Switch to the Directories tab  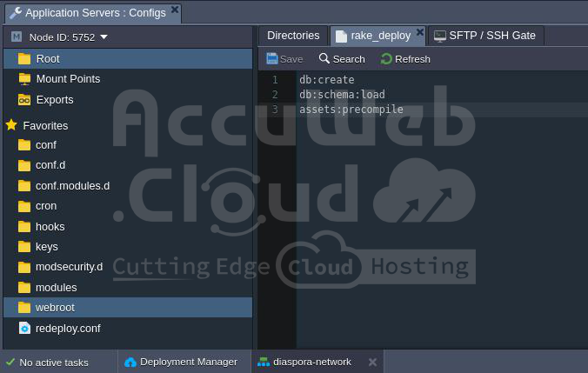tap(293, 36)
